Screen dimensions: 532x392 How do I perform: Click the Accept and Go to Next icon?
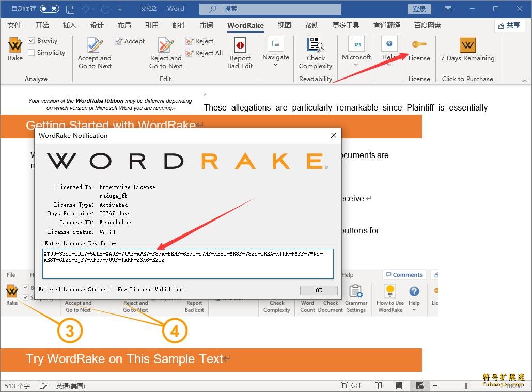click(x=95, y=45)
